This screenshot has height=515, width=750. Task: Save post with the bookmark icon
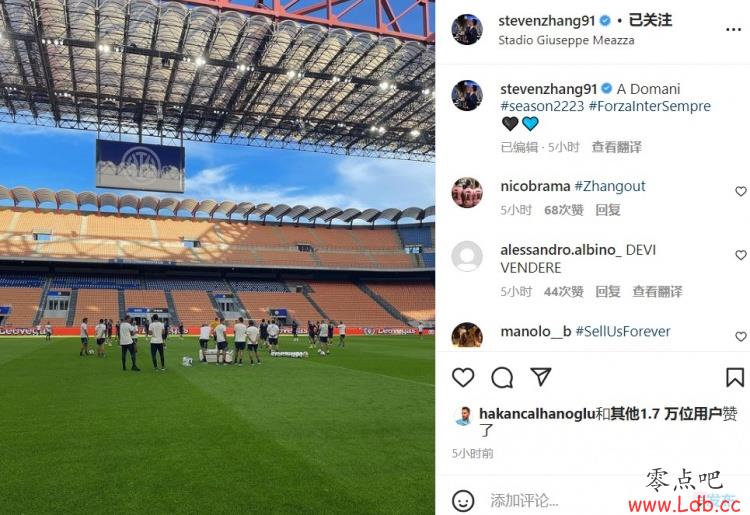tap(735, 377)
